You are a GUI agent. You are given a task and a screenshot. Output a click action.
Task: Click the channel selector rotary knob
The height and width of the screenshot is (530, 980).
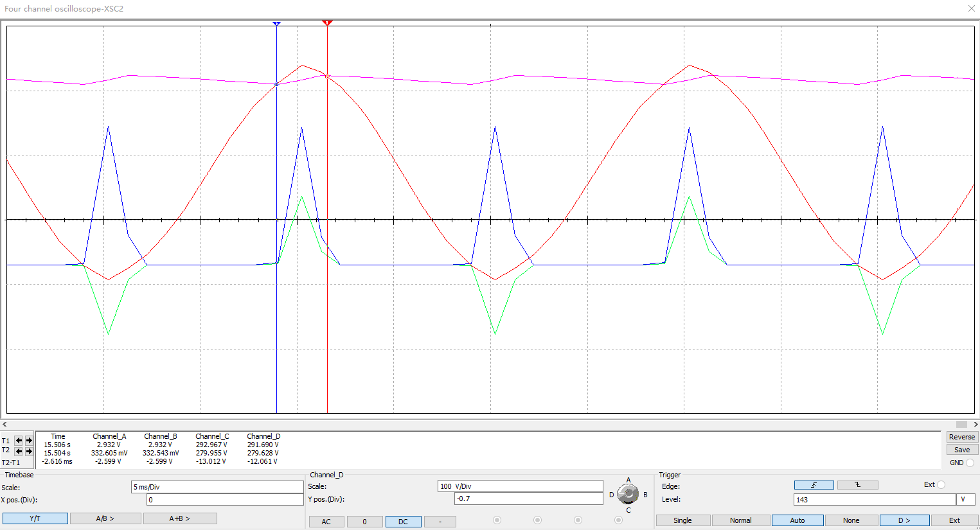coord(628,494)
